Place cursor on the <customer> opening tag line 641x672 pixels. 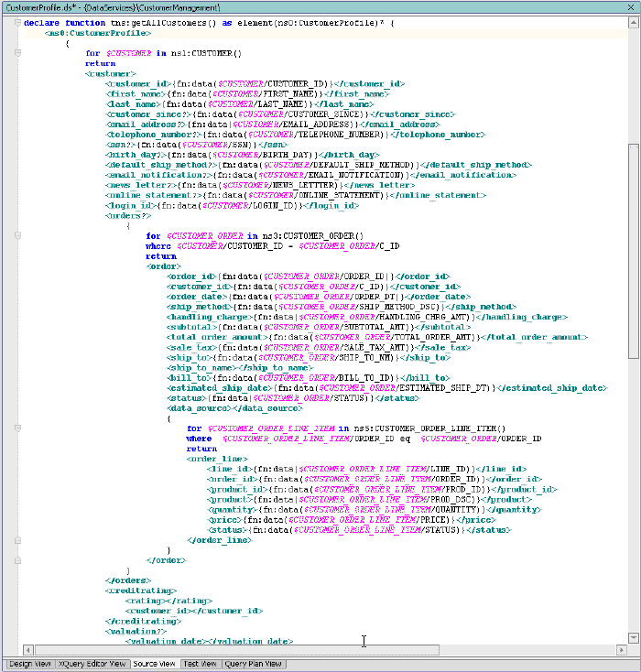tap(110, 74)
